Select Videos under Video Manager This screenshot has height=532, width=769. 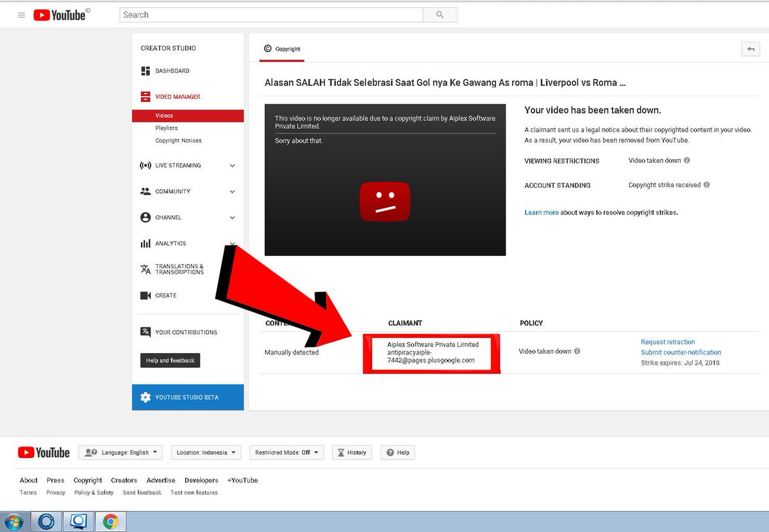188,116
